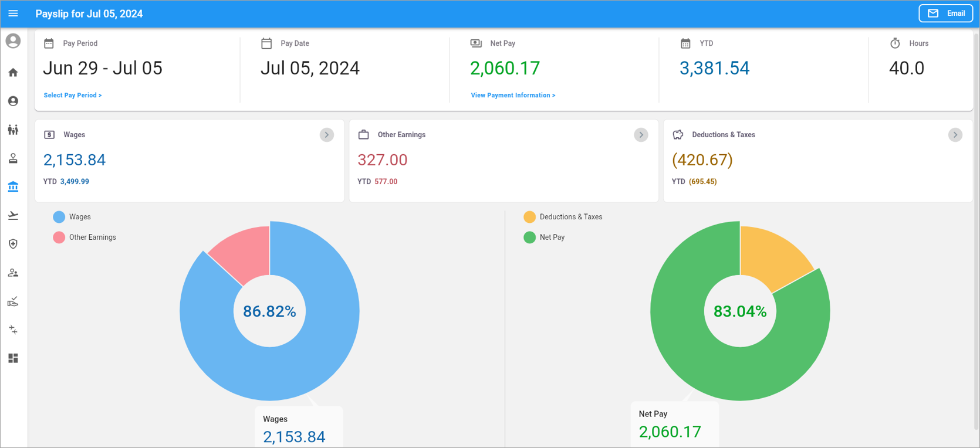Viewport: 980px width, 448px height.
Task: Click the 83.04% donut center label
Action: [740, 311]
